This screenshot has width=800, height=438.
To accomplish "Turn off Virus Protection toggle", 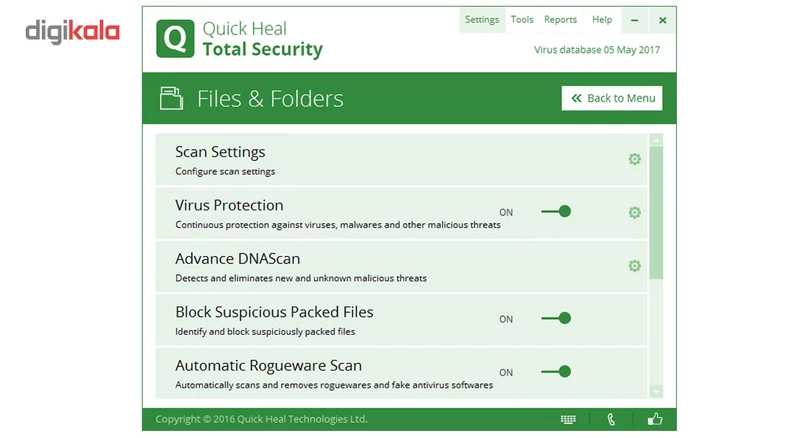I will click(556, 212).
